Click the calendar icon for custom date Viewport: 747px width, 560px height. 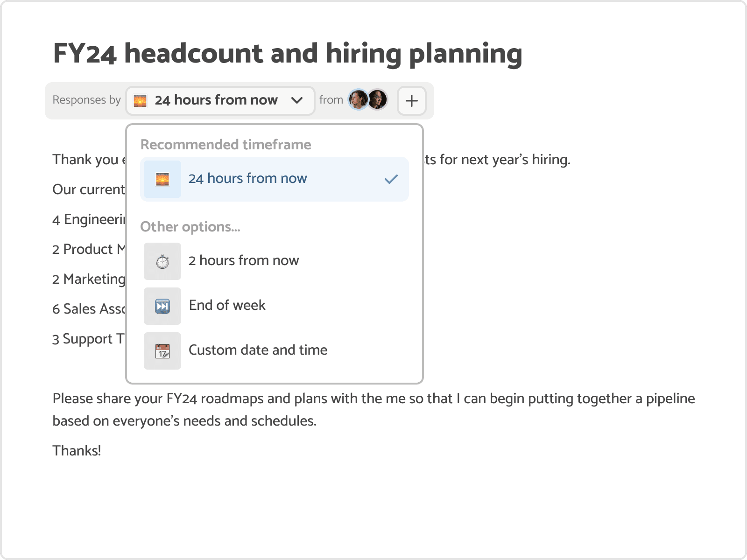162,351
